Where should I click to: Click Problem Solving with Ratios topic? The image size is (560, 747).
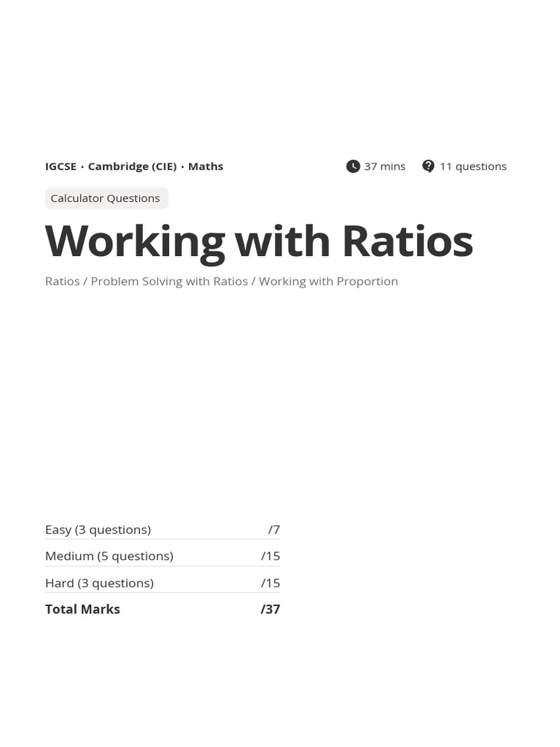tap(169, 281)
